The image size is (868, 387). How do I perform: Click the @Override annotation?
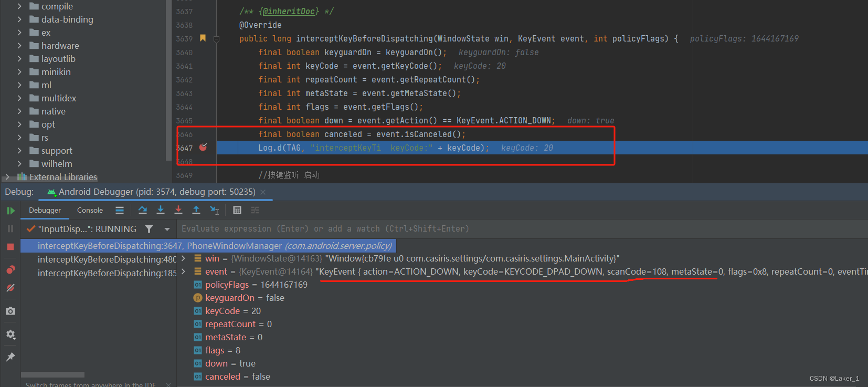260,25
